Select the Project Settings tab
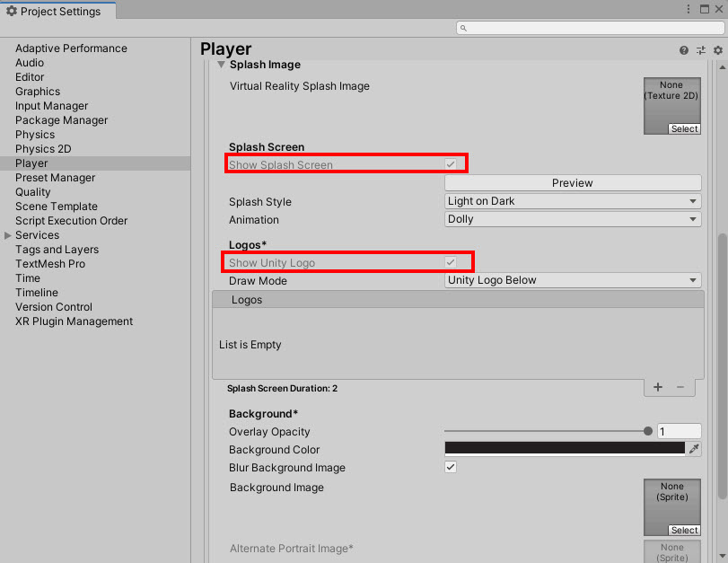This screenshot has height=563, width=728. click(58, 11)
